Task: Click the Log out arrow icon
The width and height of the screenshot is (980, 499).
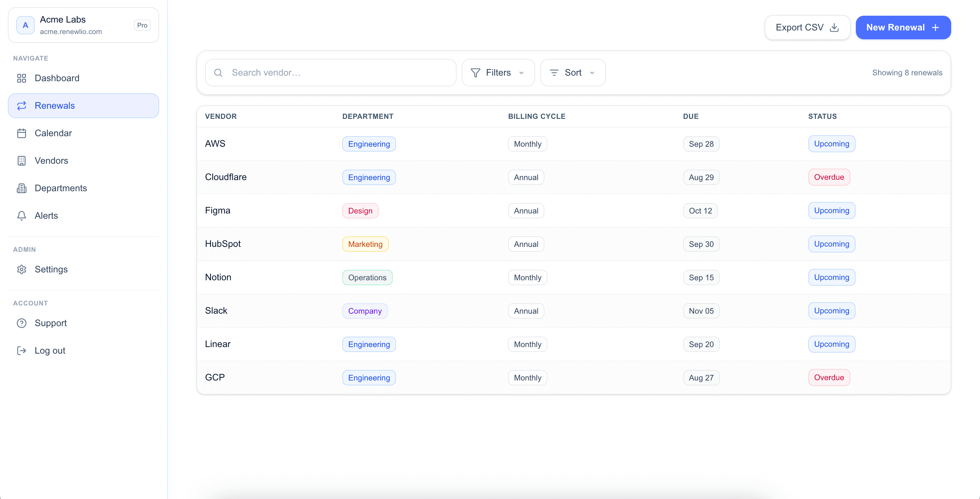Action: point(22,350)
